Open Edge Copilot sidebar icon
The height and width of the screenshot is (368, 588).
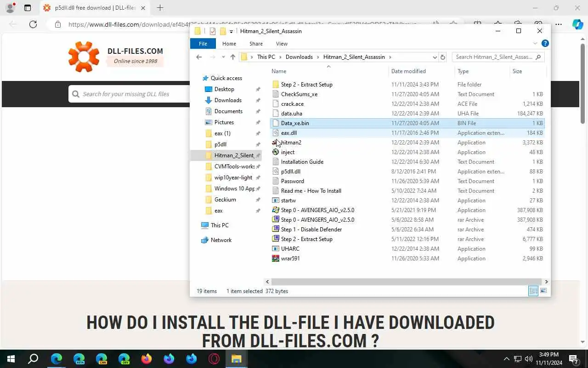point(578,24)
